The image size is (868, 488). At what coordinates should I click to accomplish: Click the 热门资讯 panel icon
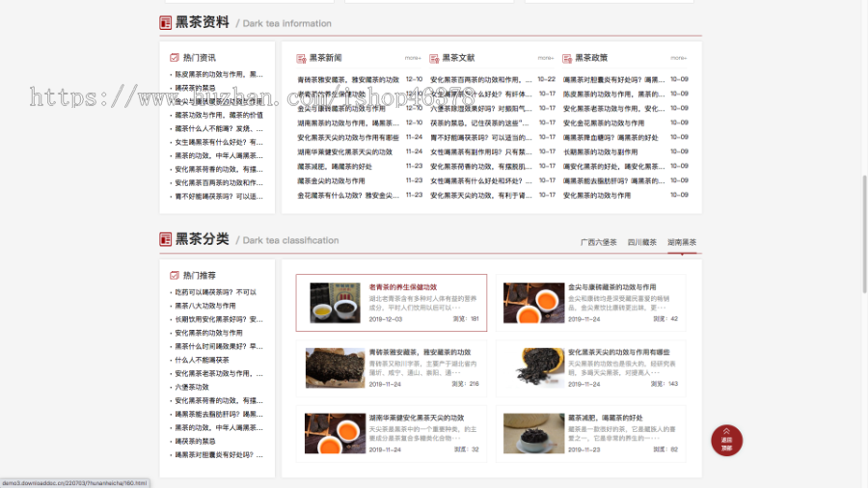tap(175, 58)
